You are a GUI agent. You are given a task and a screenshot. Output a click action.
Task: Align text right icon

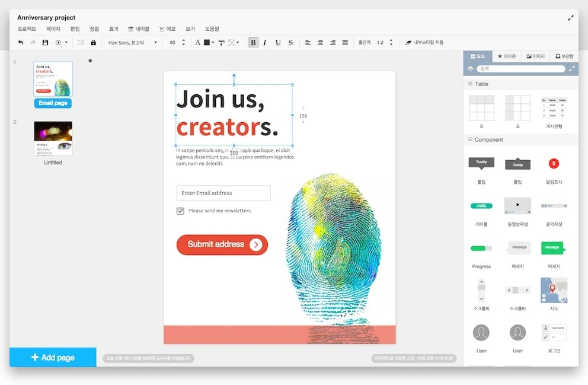333,42
